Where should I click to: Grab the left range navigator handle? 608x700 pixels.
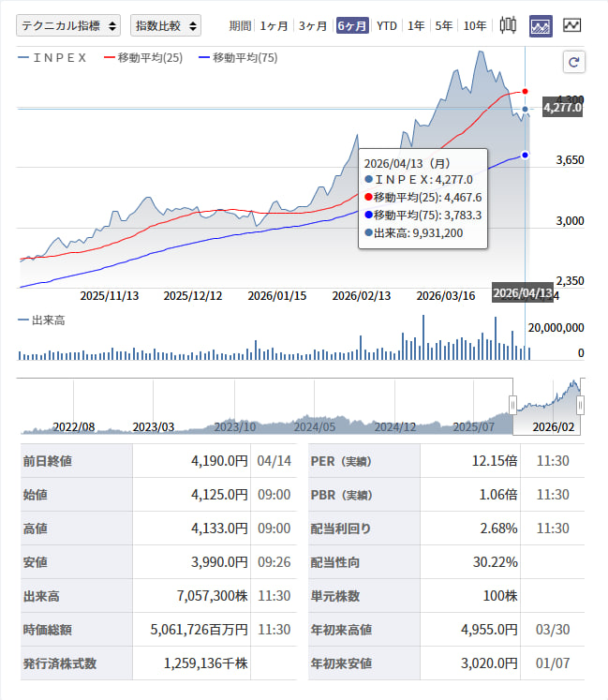(512, 405)
